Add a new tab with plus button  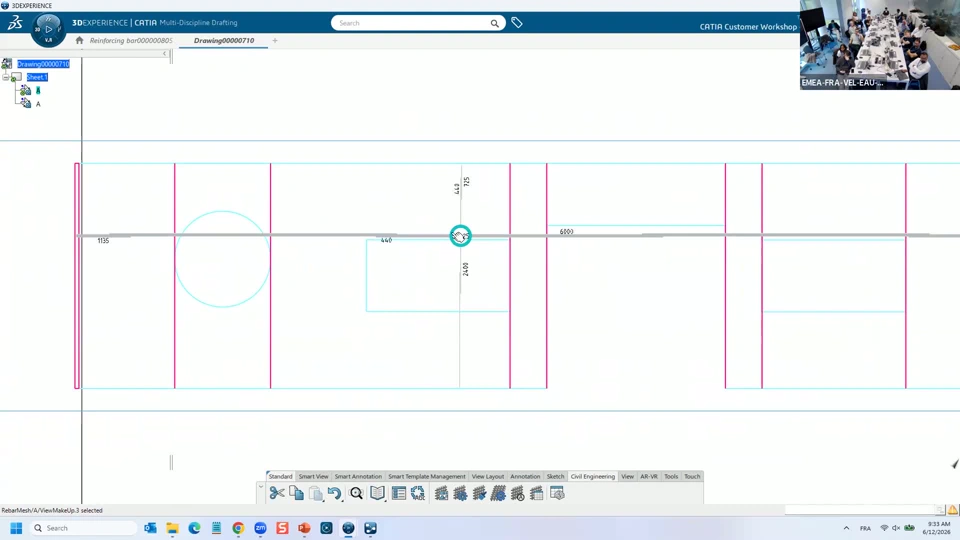pos(275,40)
